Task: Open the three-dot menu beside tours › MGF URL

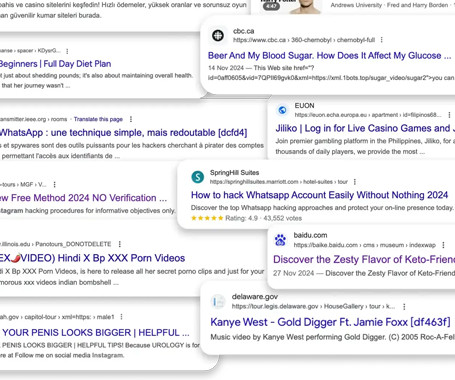Action: coord(55,184)
